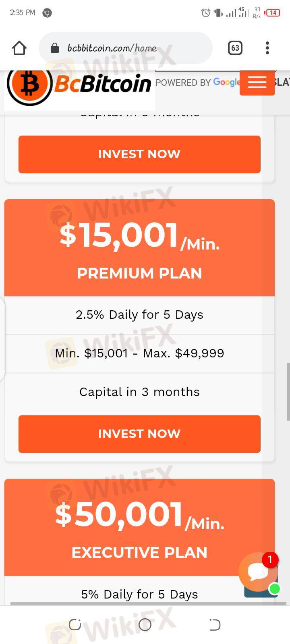Click the topmost Invest Now button

pos(139,154)
